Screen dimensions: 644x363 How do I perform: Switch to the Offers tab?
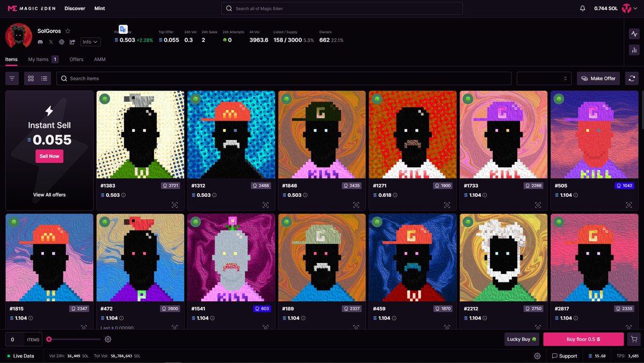tap(76, 60)
